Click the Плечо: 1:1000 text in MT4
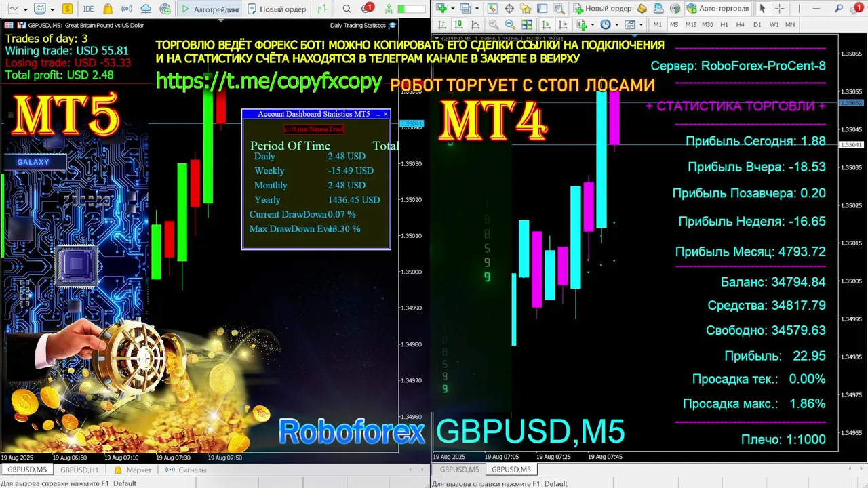Image resolution: width=868 pixels, height=488 pixels. [x=783, y=439]
